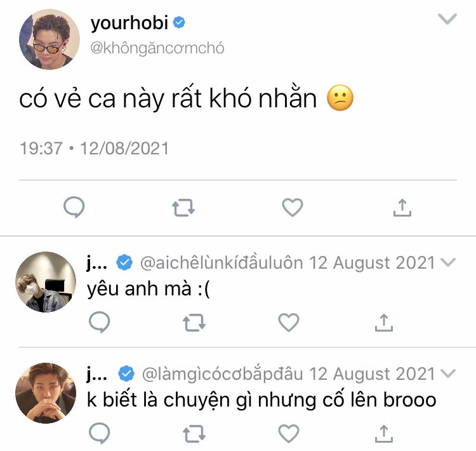
Task: Share the 'yêu anh mà :(' reply
Action: coord(384,323)
